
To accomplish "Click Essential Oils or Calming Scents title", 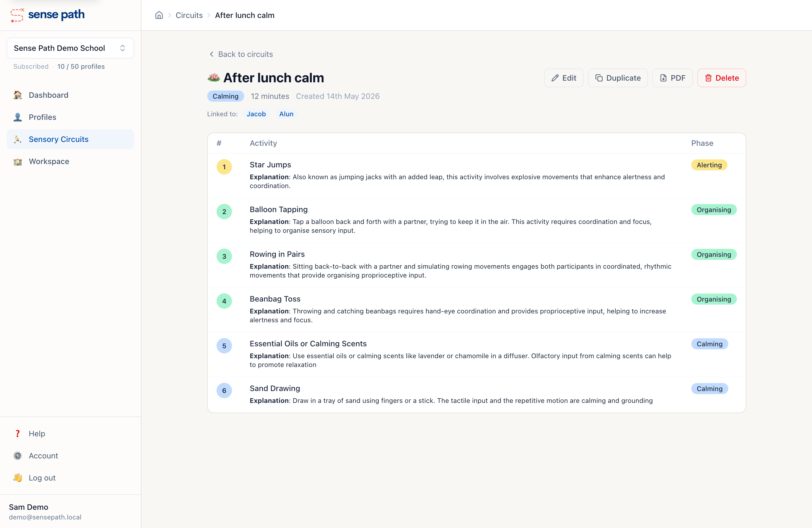I will pos(308,344).
